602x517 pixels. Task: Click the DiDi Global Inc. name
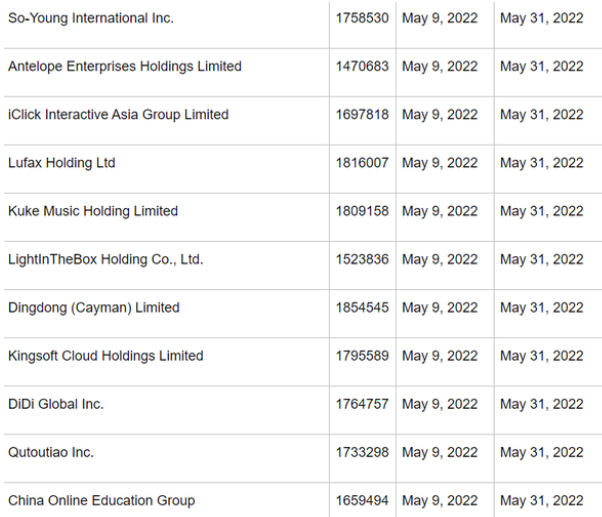56,404
